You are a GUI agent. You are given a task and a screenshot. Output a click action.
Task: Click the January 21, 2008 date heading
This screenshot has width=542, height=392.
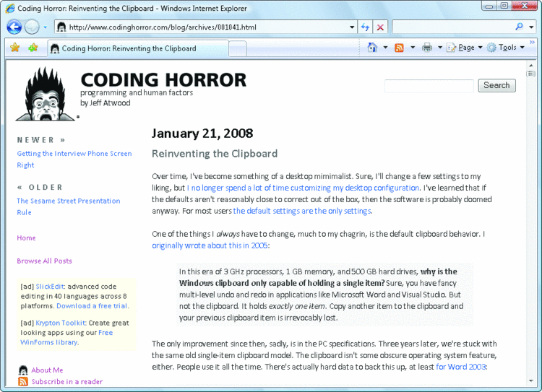(202, 134)
